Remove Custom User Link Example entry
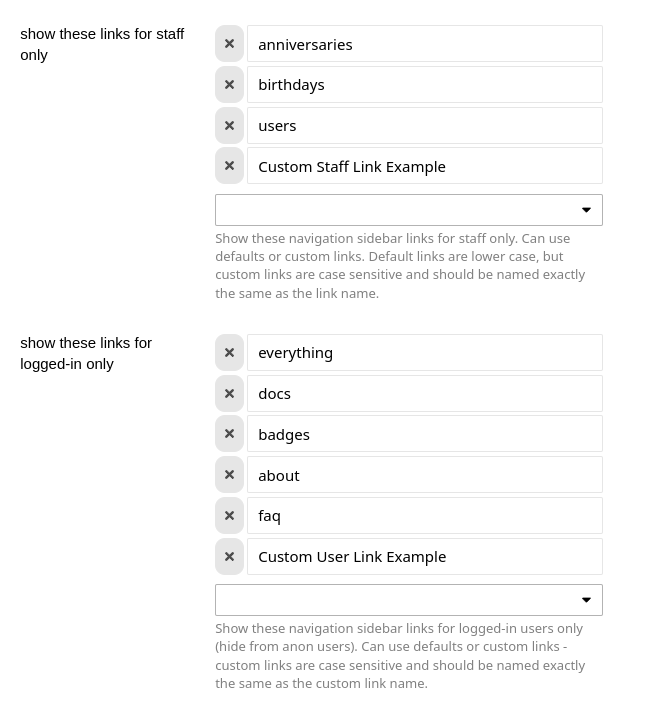 coord(229,557)
